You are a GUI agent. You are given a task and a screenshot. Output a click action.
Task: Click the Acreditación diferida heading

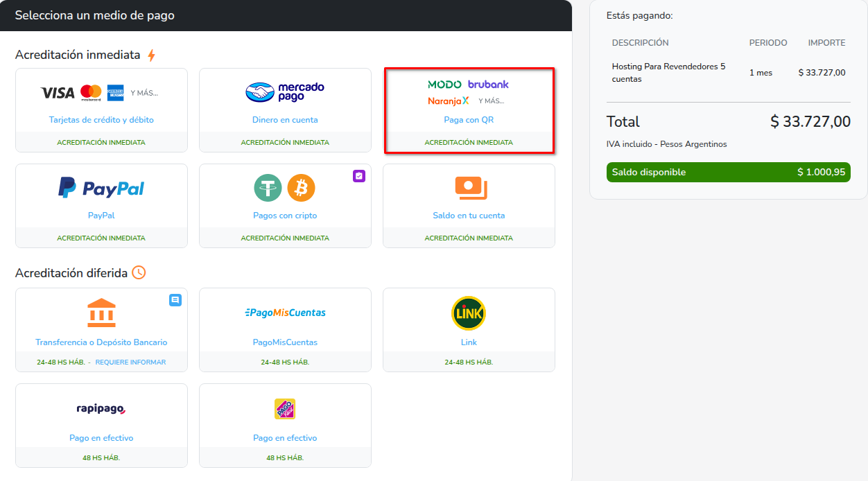tap(71, 273)
